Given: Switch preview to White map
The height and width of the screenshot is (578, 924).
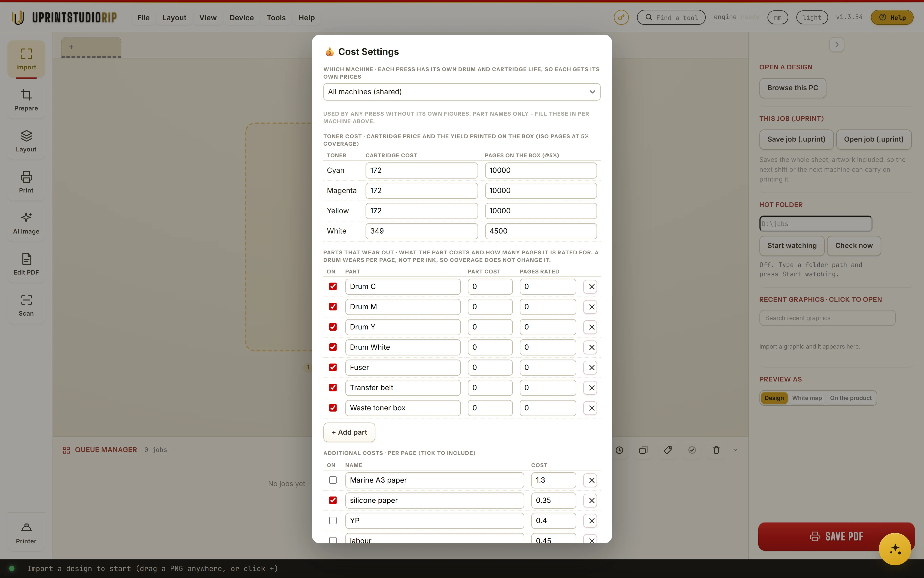Looking at the screenshot, I should pyautogui.click(x=807, y=398).
